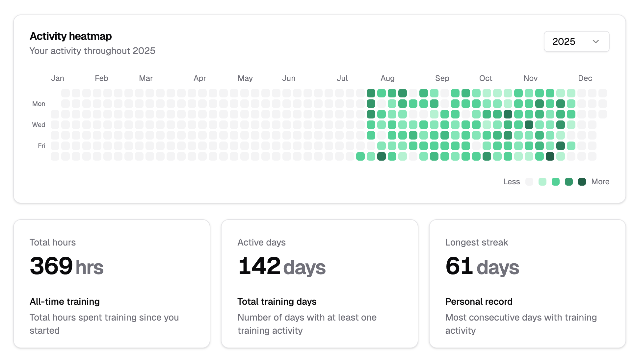The height and width of the screenshot is (364, 634).
Task: Click the Fri row label
Action: pos(41,146)
